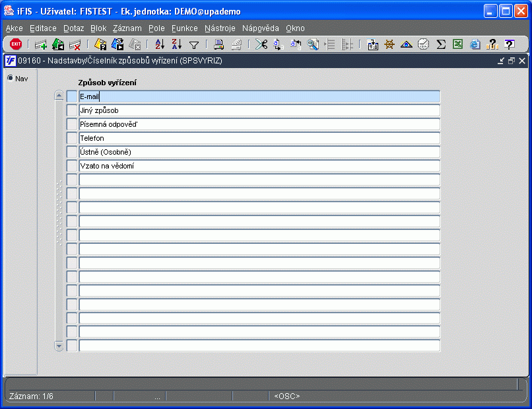Open the Dotaz menu
This screenshot has height=409, width=532.
[x=74, y=28]
